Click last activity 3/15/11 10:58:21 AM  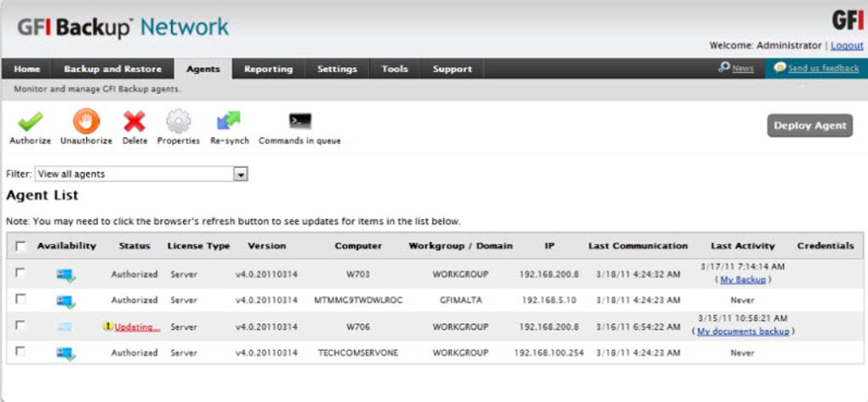[x=743, y=319]
